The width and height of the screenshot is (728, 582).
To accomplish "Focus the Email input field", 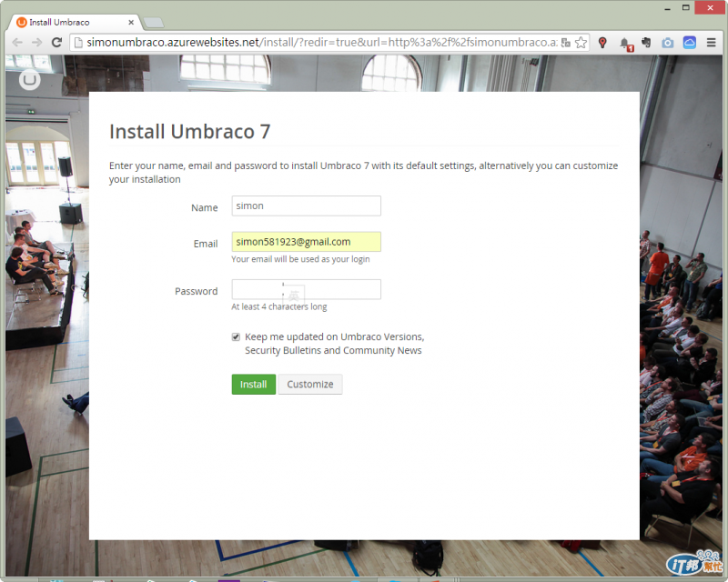I will click(x=307, y=242).
